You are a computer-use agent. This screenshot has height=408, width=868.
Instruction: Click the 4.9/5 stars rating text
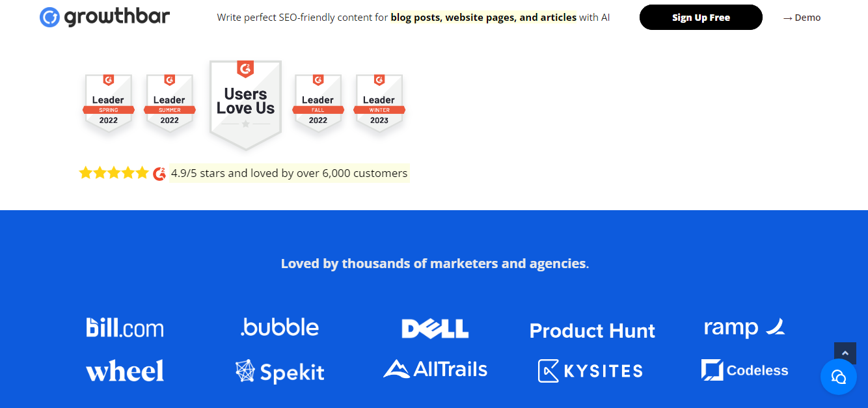(x=289, y=173)
